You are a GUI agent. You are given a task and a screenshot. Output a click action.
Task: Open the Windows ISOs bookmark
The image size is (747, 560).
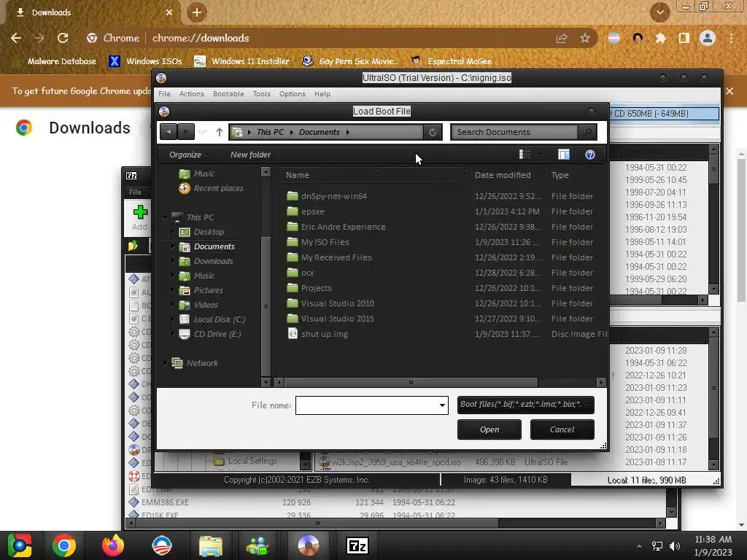145,61
